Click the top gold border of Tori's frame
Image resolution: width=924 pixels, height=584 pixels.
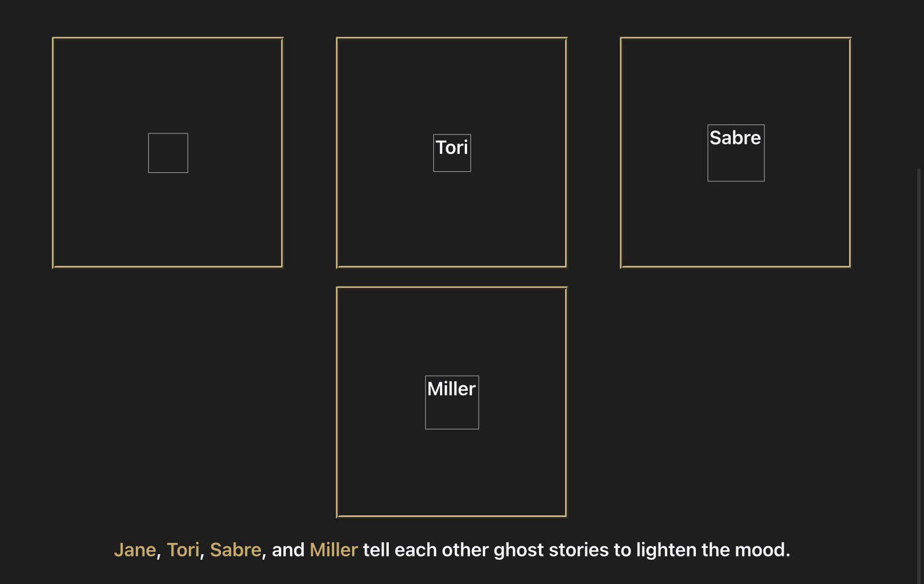(x=451, y=38)
